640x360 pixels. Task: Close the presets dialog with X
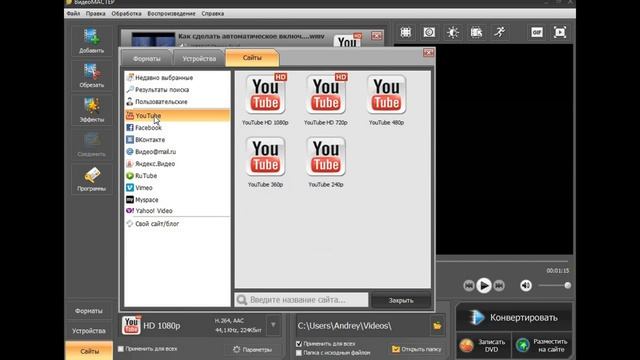point(428,53)
